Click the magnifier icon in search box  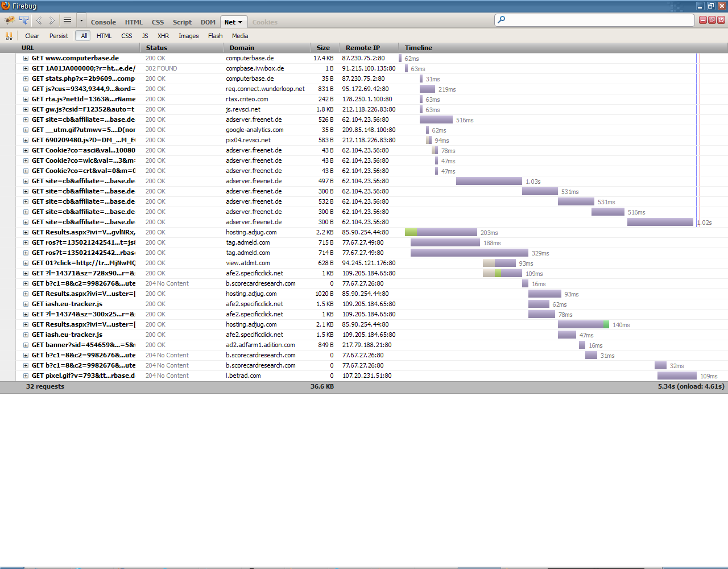501,20
